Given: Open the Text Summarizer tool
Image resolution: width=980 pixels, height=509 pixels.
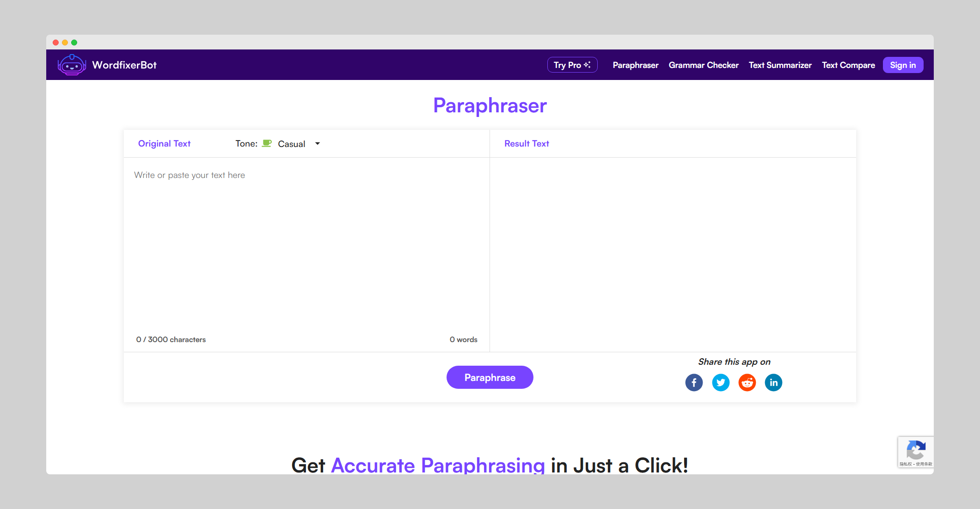Looking at the screenshot, I should pos(780,65).
